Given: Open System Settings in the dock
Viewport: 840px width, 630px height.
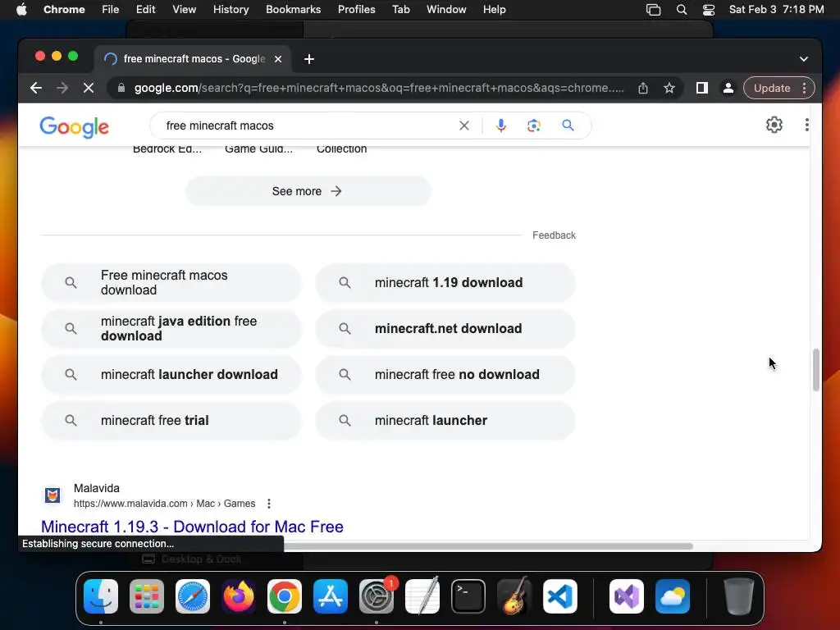Looking at the screenshot, I should click(x=377, y=596).
